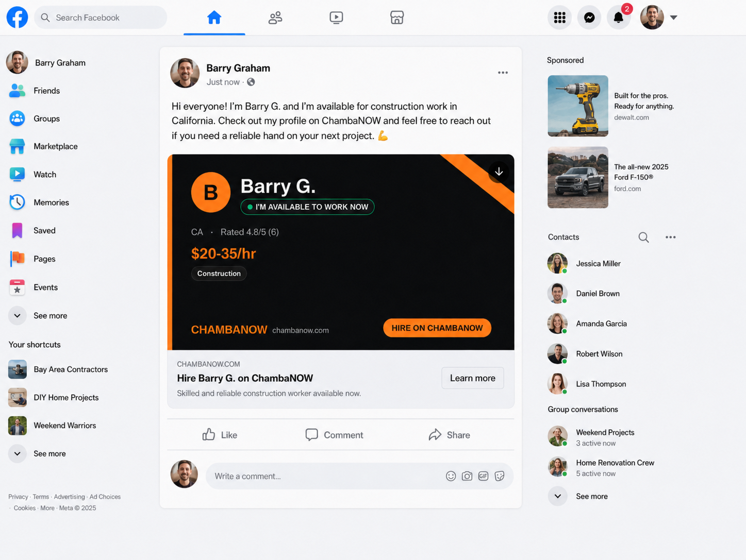The width and height of the screenshot is (746, 560).
Task: Open the DeWalt drill ad thumbnail
Action: [578, 106]
